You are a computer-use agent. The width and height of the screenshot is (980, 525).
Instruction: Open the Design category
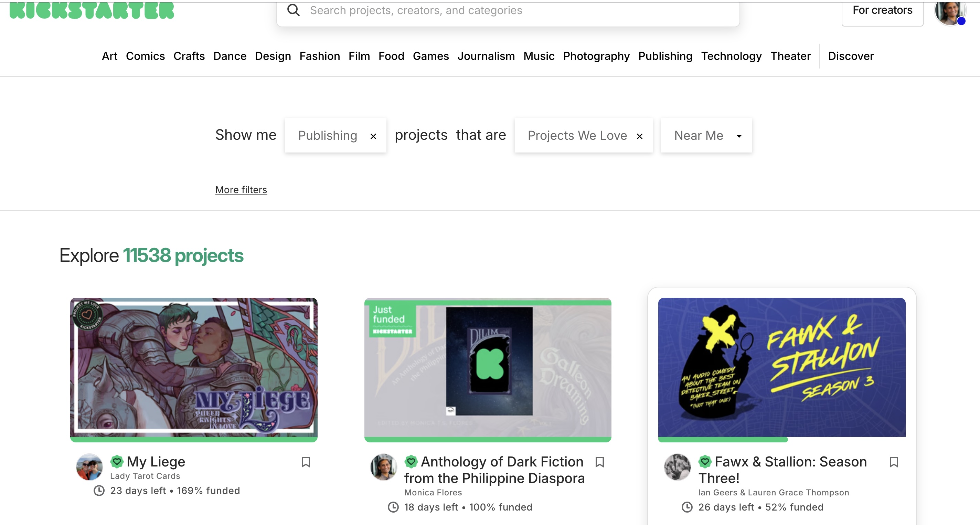click(273, 56)
